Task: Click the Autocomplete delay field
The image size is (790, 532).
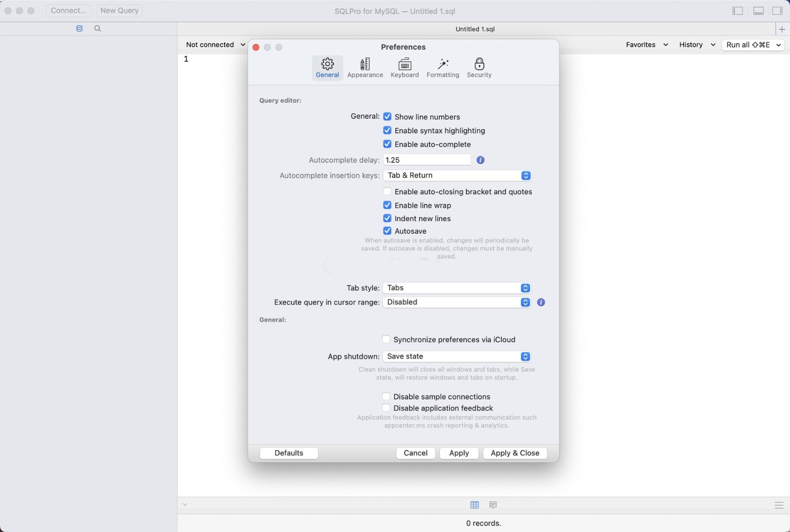Action: (427, 160)
